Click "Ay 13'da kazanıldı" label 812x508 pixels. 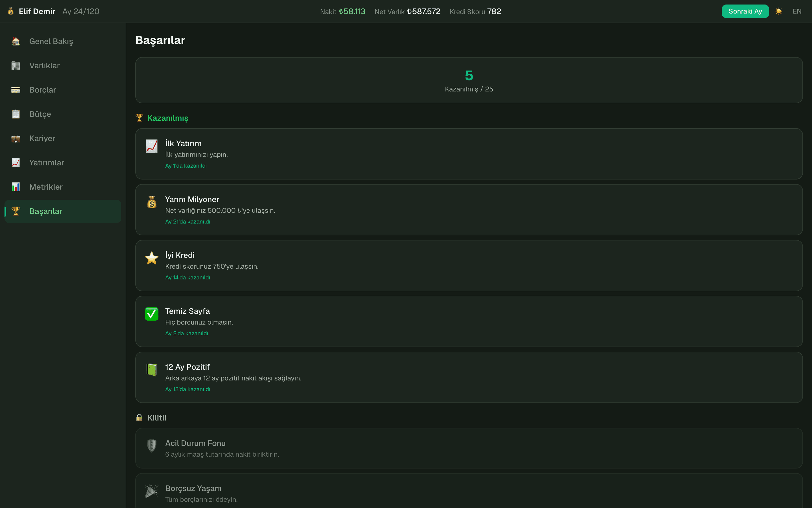point(187,389)
